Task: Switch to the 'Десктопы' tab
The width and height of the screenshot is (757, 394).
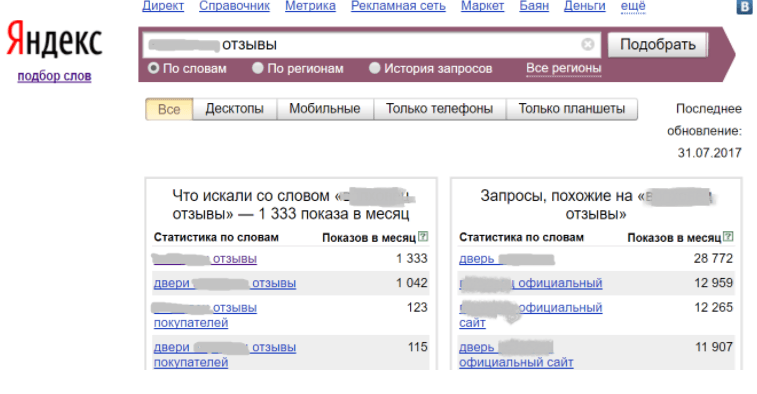Action: point(235,109)
